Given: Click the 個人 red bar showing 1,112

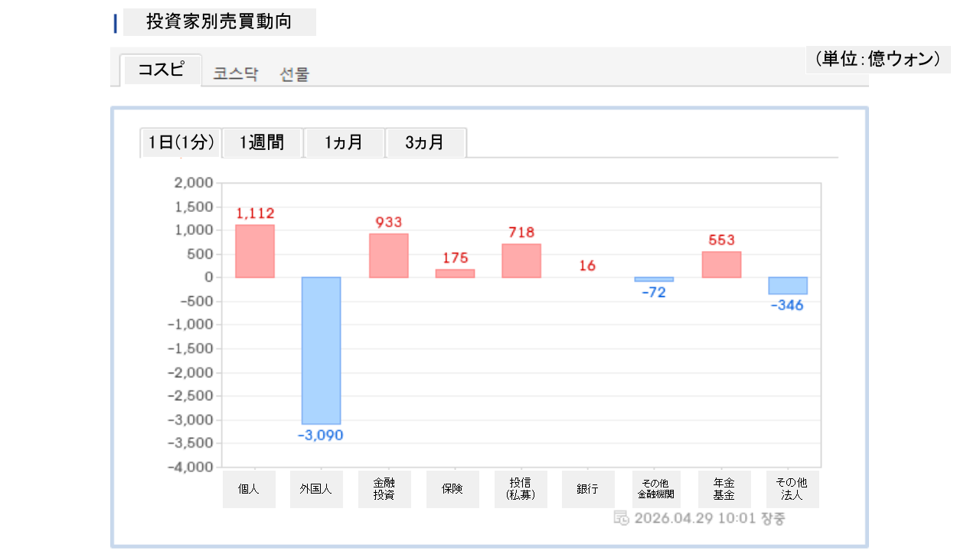Looking at the screenshot, I should pyautogui.click(x=255, y=251).
